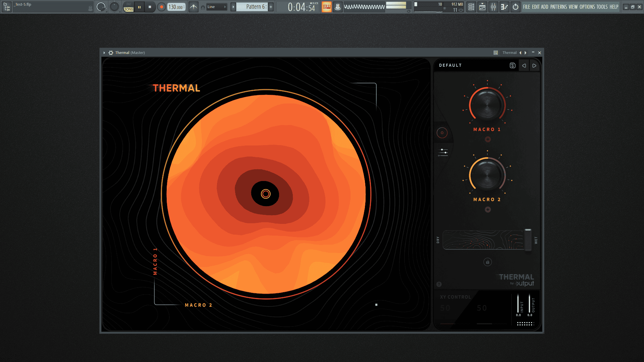Click the 130.000 tempo field
The image size is (644, 362).
click(x=176, y=7)
